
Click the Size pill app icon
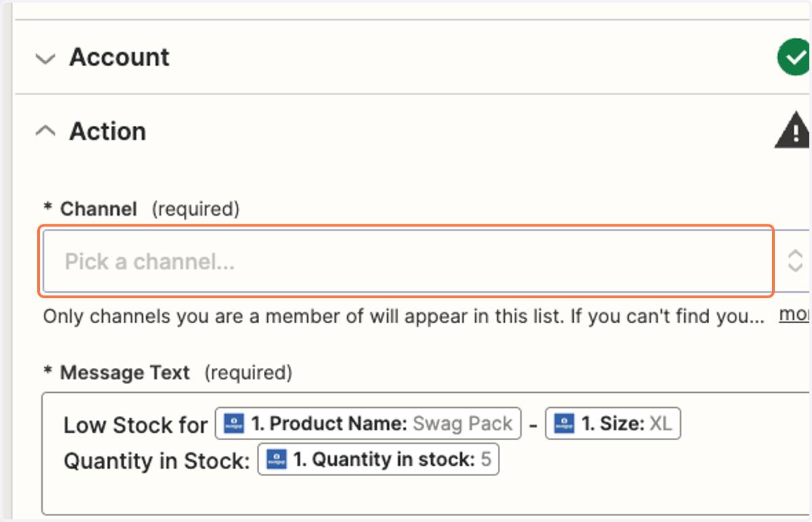click(564, 424)
